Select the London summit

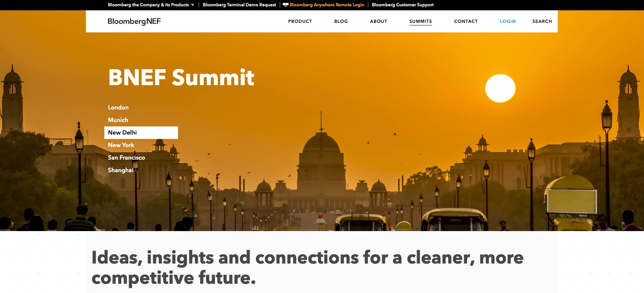[118, 108]
